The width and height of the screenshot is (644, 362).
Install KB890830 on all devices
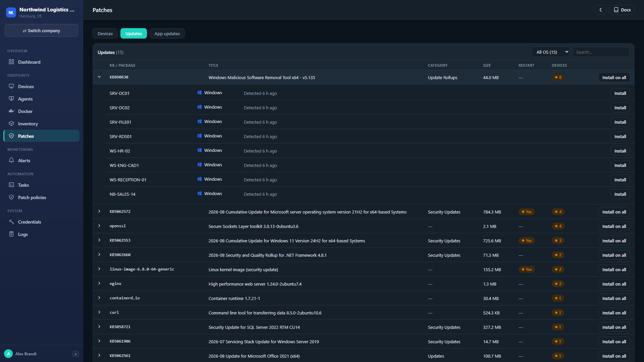[x=614, y=77]
